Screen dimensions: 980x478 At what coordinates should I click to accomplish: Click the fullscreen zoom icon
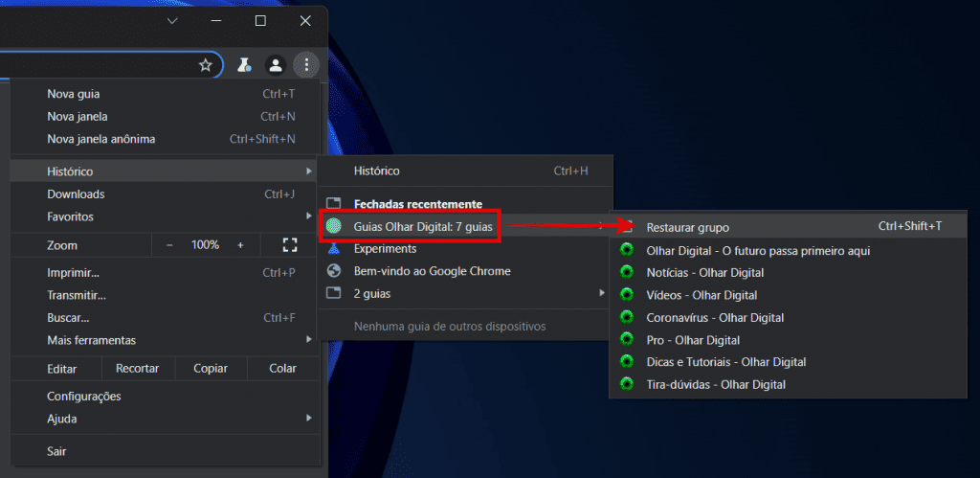point(289,245)
